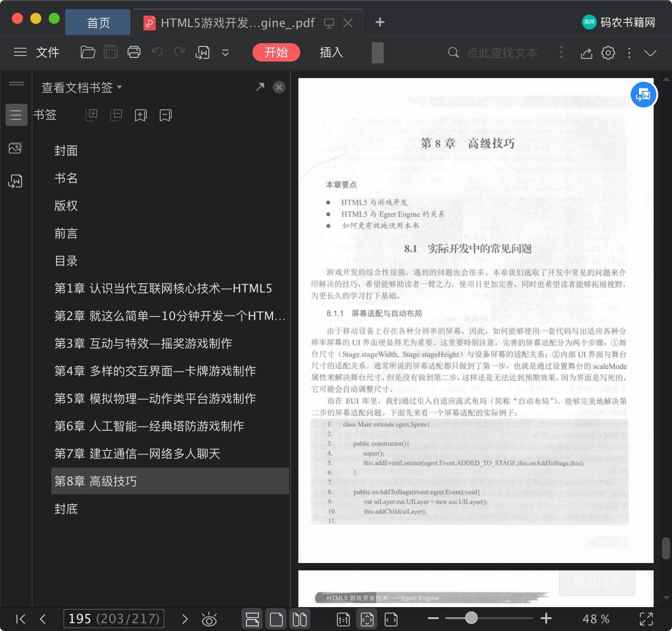
Task: Delete bookmark icon in panel
Action: [166, 115]
